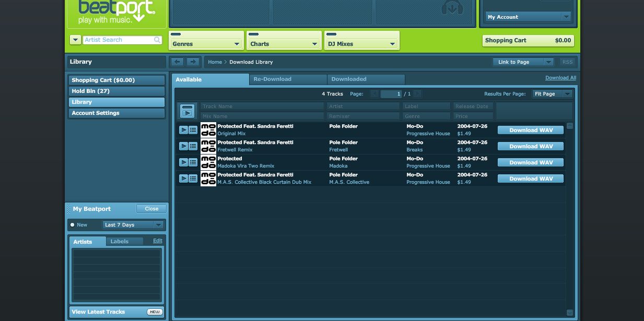Click the Home breadcrumb link
The width and height of the screenshot is (644, 321).
[x=215, y=62]
